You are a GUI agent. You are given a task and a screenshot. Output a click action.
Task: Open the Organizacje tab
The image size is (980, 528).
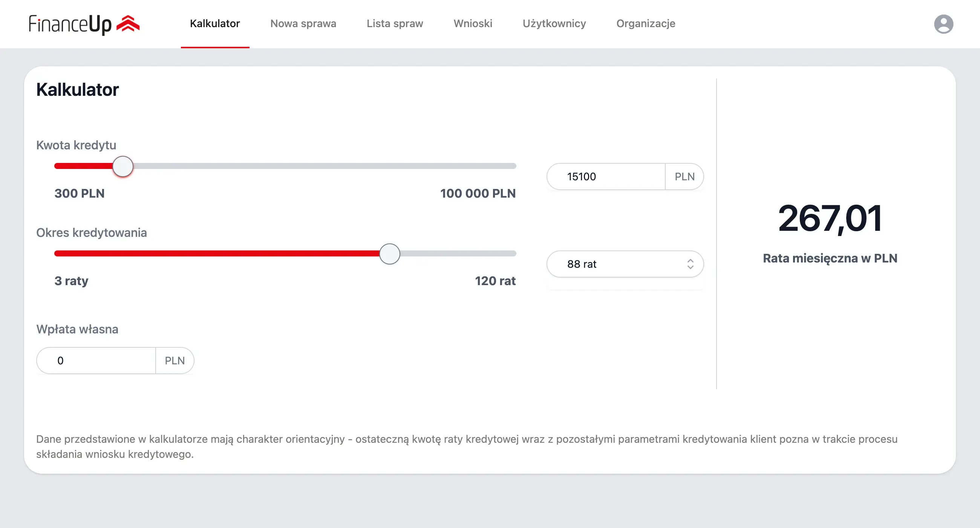646,24
